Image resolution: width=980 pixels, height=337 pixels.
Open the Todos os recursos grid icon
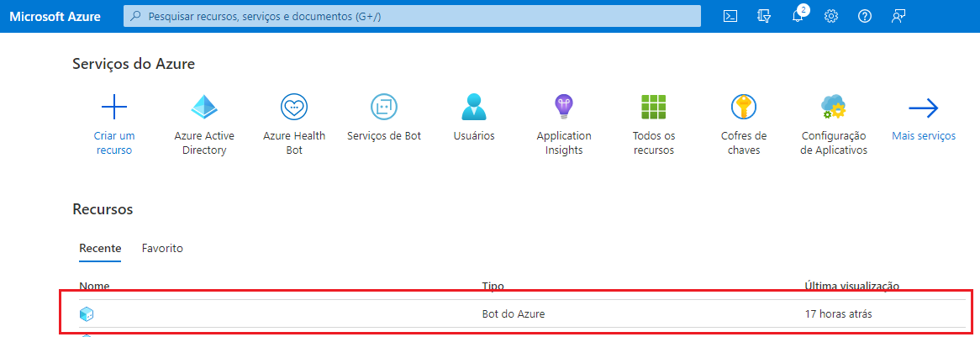click(x=654, y=108)
